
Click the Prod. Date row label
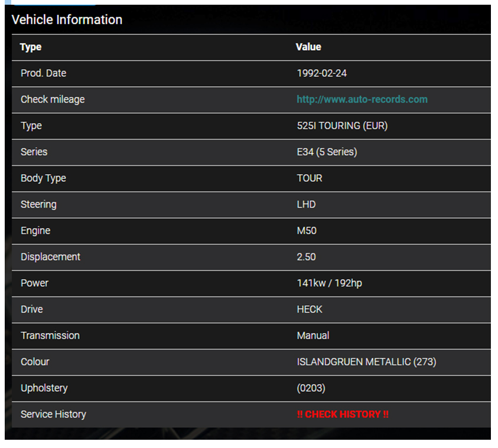tap(43, 73)
